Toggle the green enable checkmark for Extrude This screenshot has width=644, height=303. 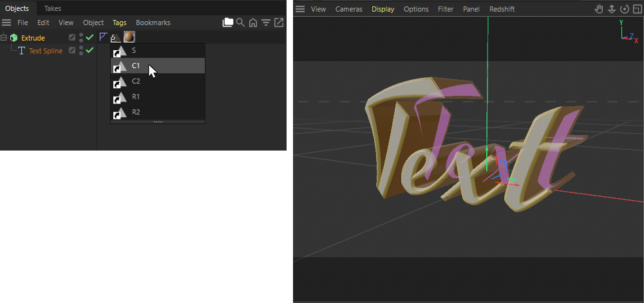click(x=90, y=38)
